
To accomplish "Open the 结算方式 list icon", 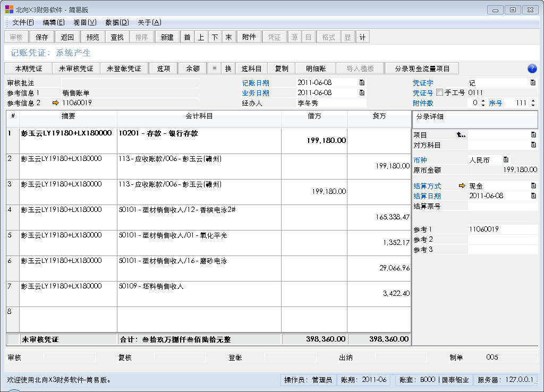I will pyautogui.click(x=533, y=185).
